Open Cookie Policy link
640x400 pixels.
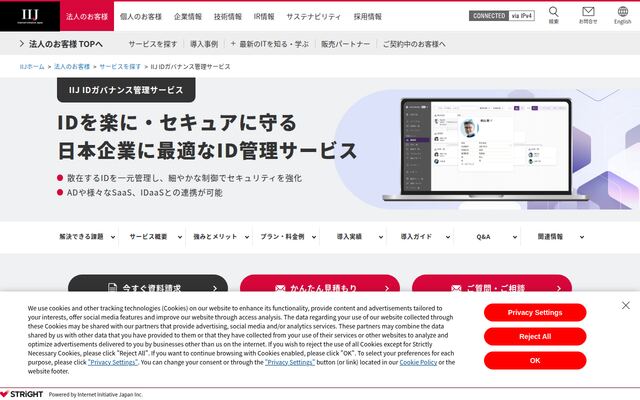[418, 362]
